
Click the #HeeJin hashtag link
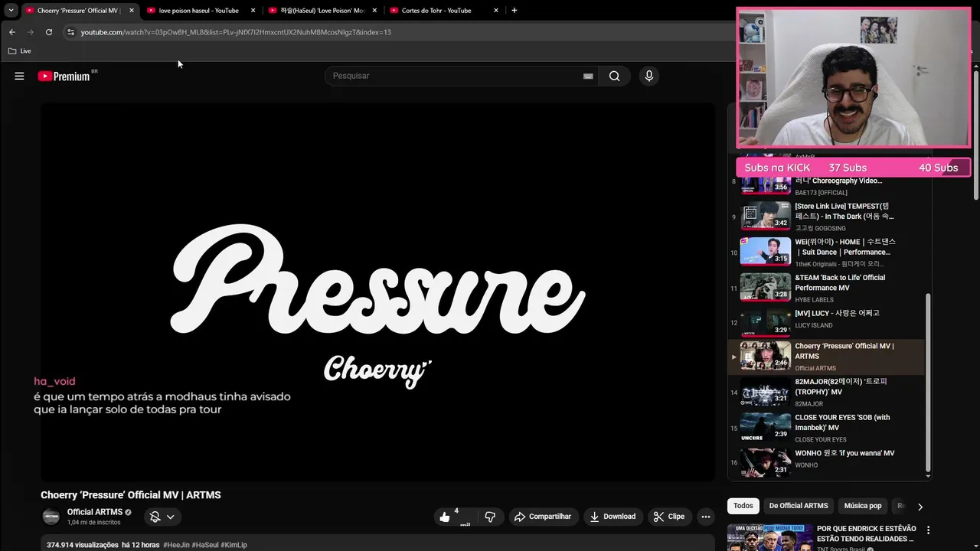(176, 545)
